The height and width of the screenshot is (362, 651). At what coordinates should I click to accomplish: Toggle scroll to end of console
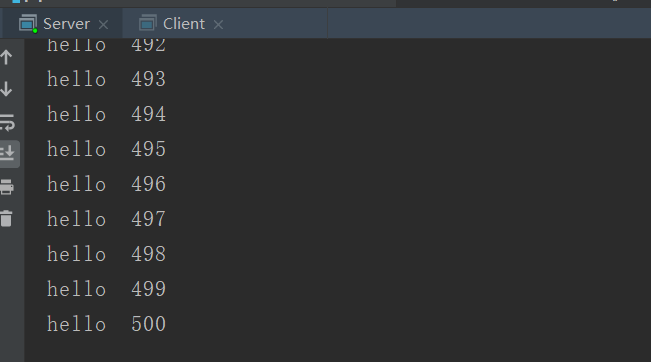(x=8, y=154)
